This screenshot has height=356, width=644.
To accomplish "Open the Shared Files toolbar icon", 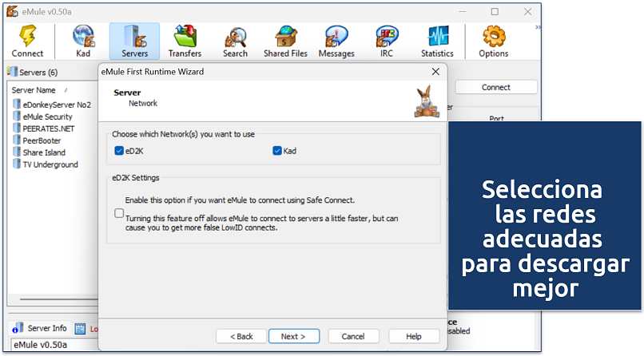I will (x=286, y=36).
